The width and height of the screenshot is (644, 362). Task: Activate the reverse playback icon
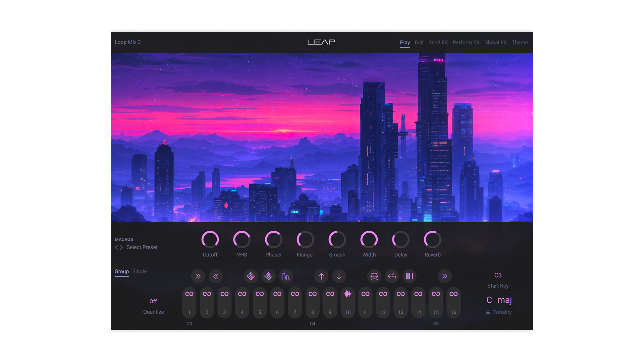[391, 276]
